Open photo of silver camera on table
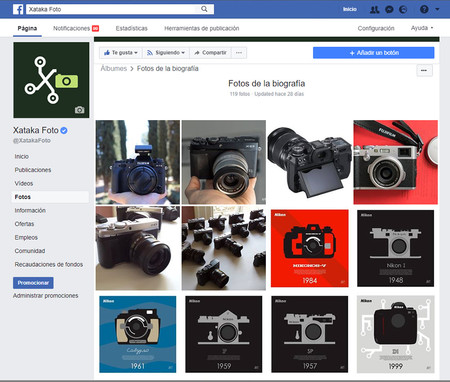 (138, 248)
